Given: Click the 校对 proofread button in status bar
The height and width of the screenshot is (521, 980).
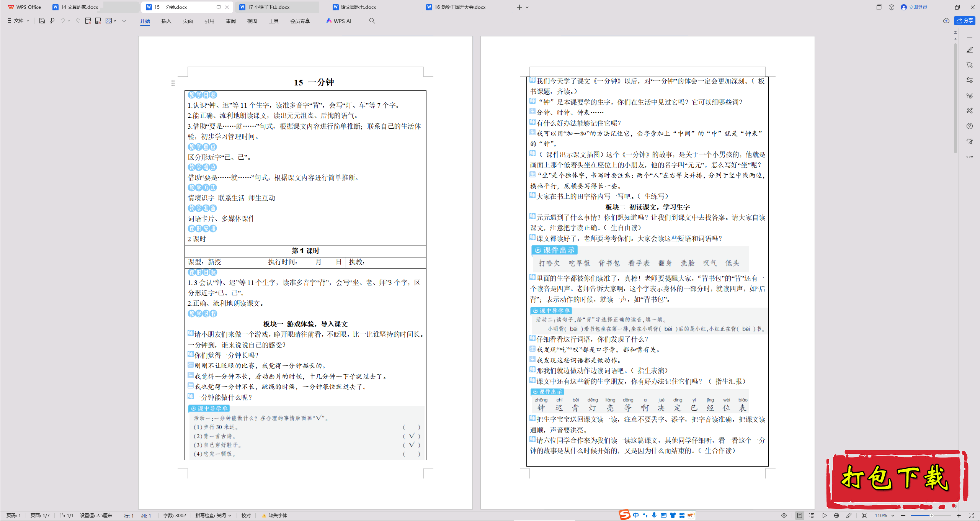Looking at the screenshot, I should click(x=246, y=516).
